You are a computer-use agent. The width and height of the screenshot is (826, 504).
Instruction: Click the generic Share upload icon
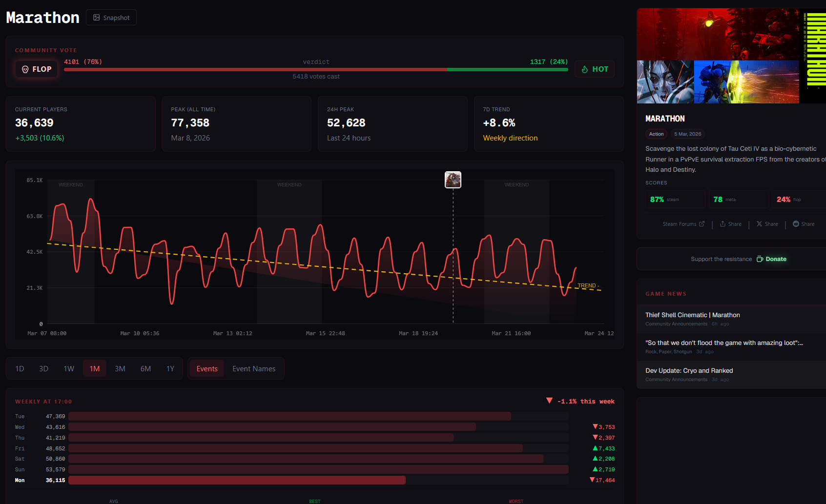click(723, 224)
